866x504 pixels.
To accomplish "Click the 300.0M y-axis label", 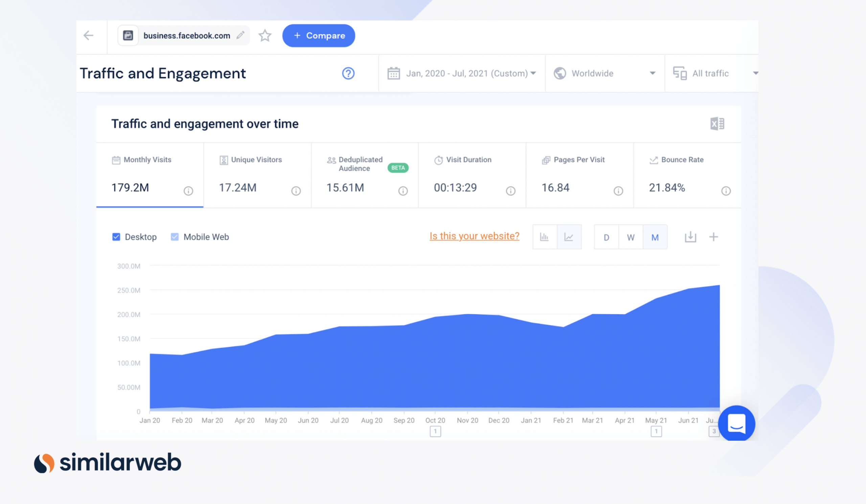I will [129, 266].
